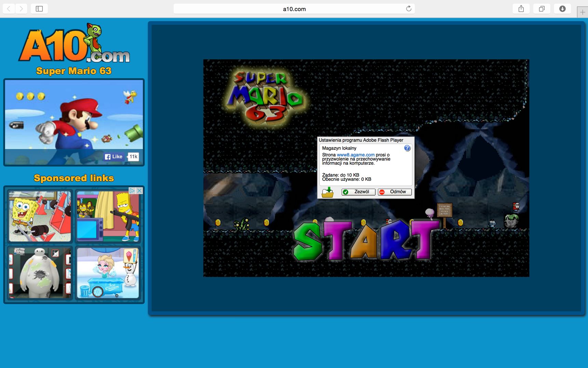The image size is (588, 368).
Task: Open the Flash Player help question icon
Action: pyautogui.click(x=407, y=148)
